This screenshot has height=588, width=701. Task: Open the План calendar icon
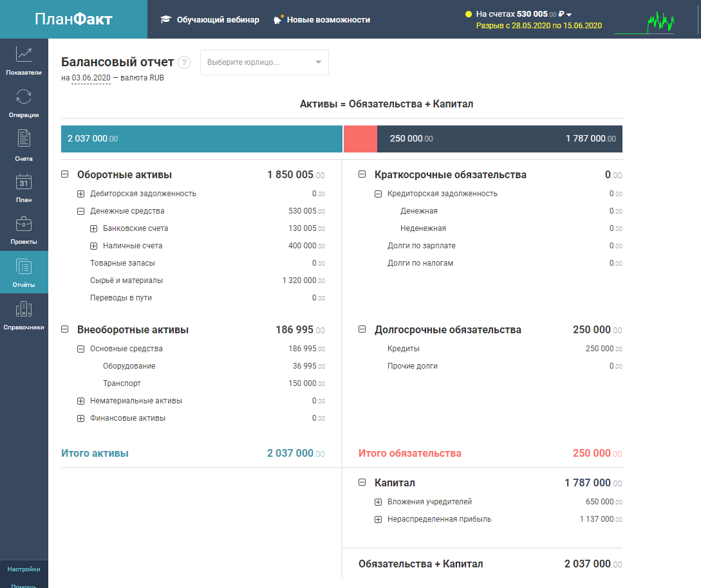[24, 181]
